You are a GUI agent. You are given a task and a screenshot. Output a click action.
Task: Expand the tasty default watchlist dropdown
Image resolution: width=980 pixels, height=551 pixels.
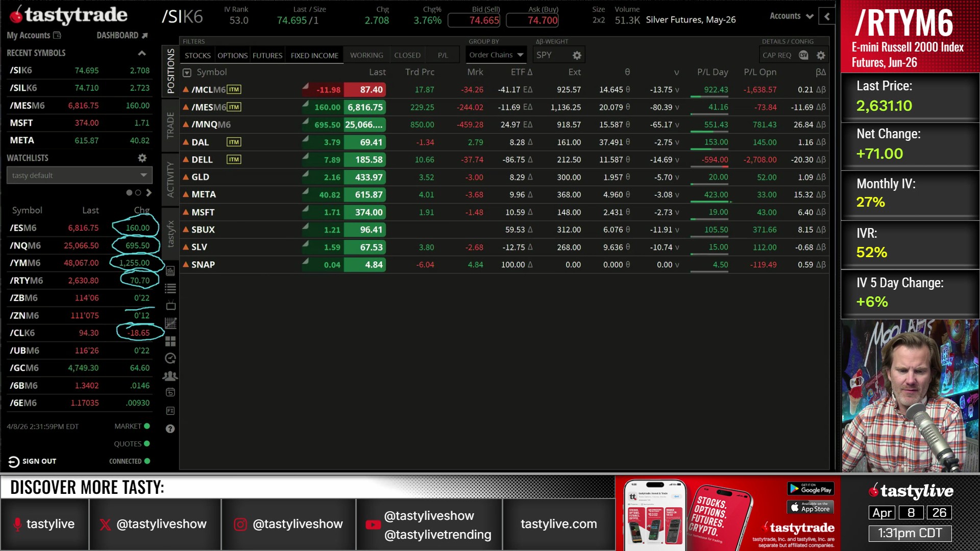79,176
